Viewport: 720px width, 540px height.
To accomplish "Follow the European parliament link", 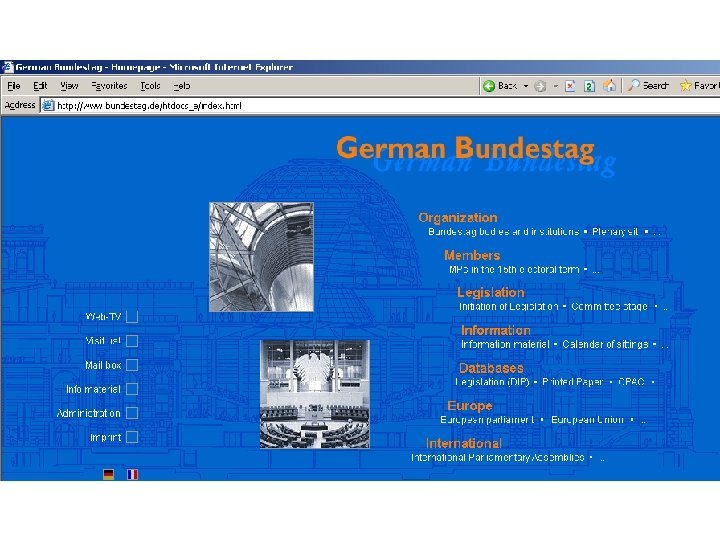I will [x=487, y=419].
